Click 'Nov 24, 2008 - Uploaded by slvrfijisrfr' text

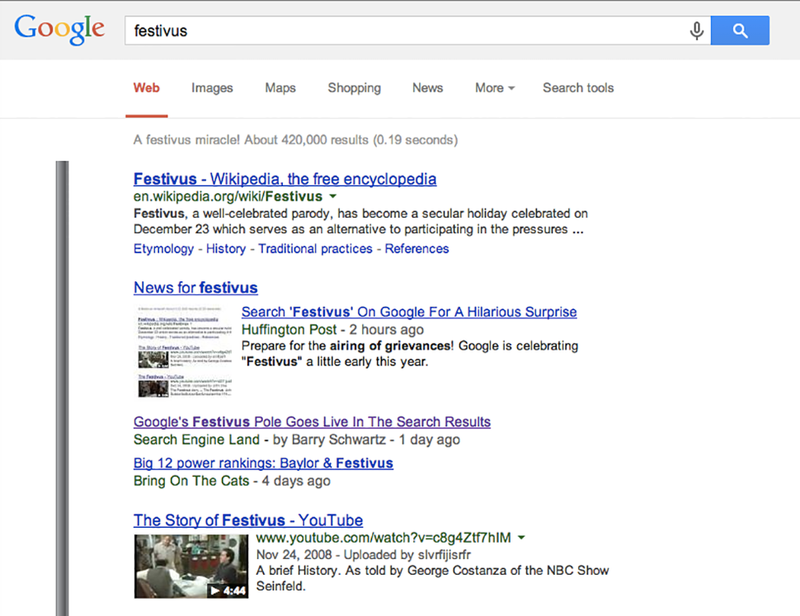coord(363,555)
